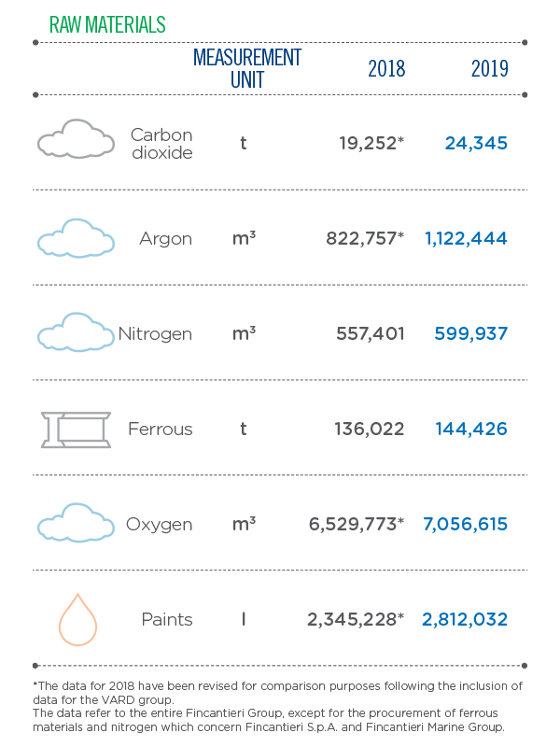Click the MEASUREMENT UNIT column header

247,68
